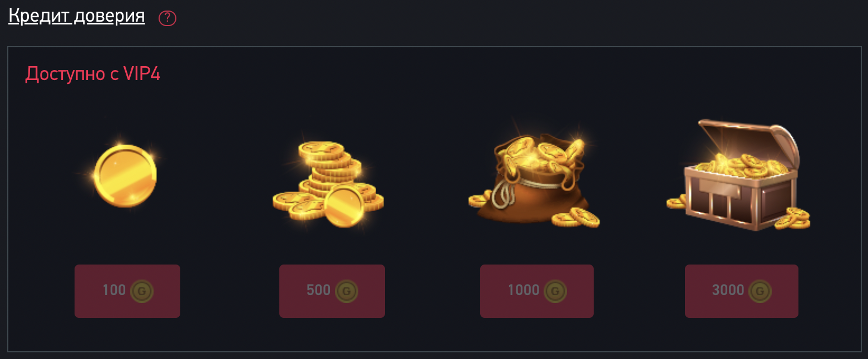The image size is (868, 359).
Task: Click the question mark help icon
Action: 167,18
